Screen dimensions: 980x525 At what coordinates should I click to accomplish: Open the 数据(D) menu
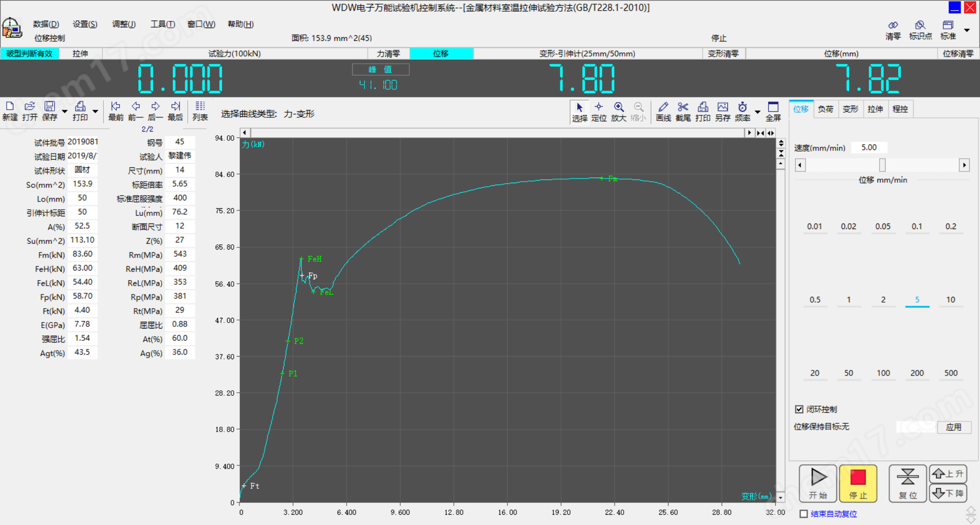click(46, 24)
